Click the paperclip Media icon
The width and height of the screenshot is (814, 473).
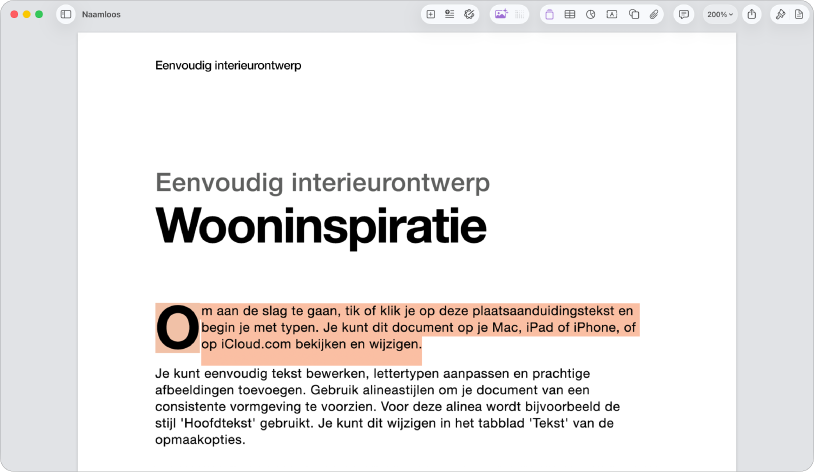654,15
